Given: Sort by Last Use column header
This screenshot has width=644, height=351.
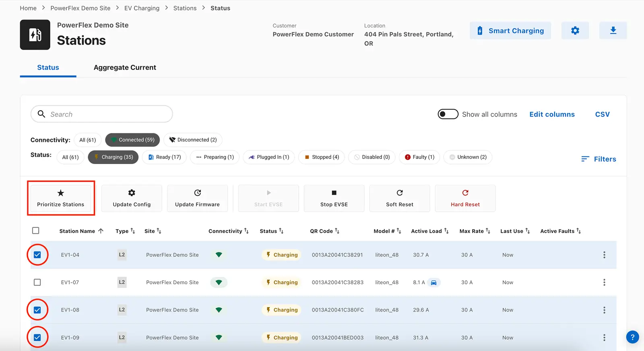Looking at the screenshot, I should pyautogui.click(x=515, y=231).
